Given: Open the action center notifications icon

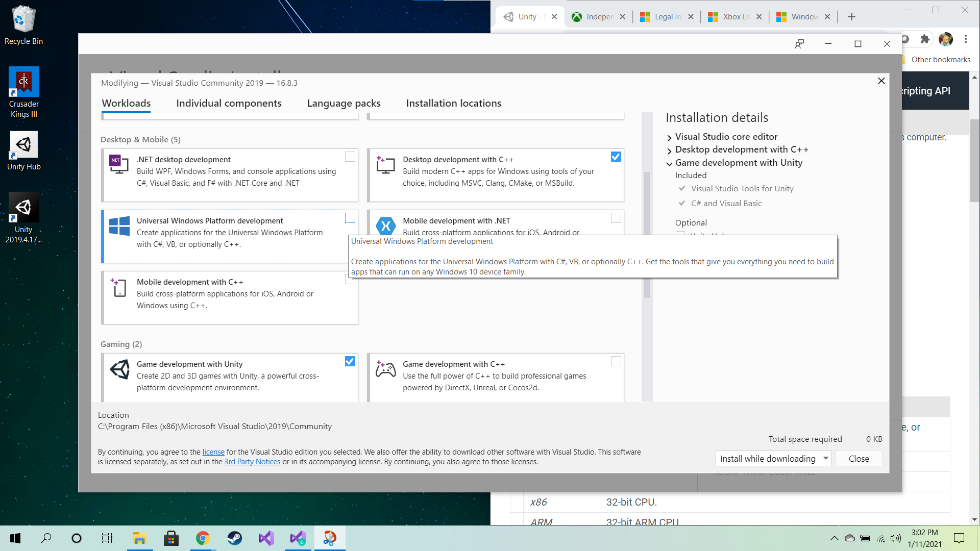Looking at the screenshot, I should click(x=959, y=538).
